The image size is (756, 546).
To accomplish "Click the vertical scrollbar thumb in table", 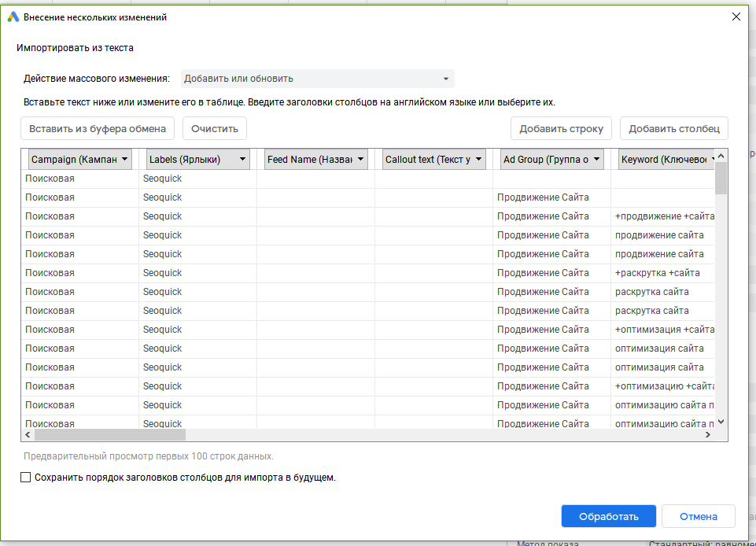I will click(721, 178).
